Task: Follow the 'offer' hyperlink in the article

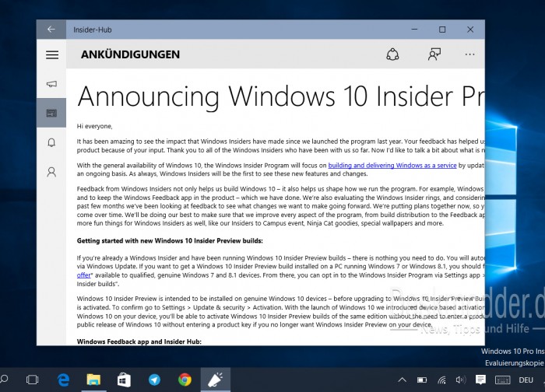Action: tap(84, 275)
